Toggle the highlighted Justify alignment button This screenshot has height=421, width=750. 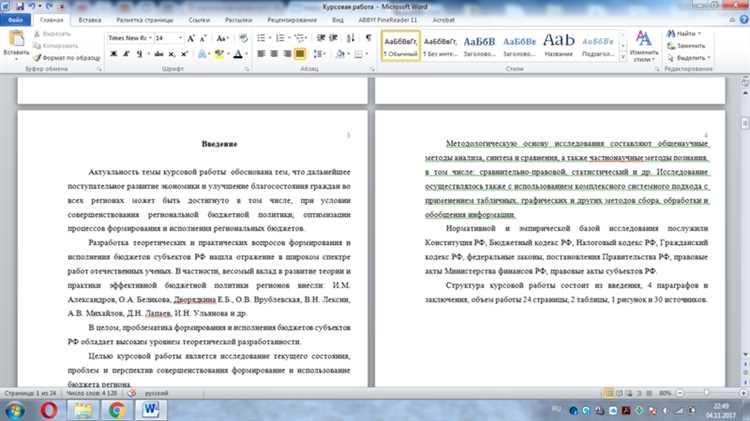(300, 54)
